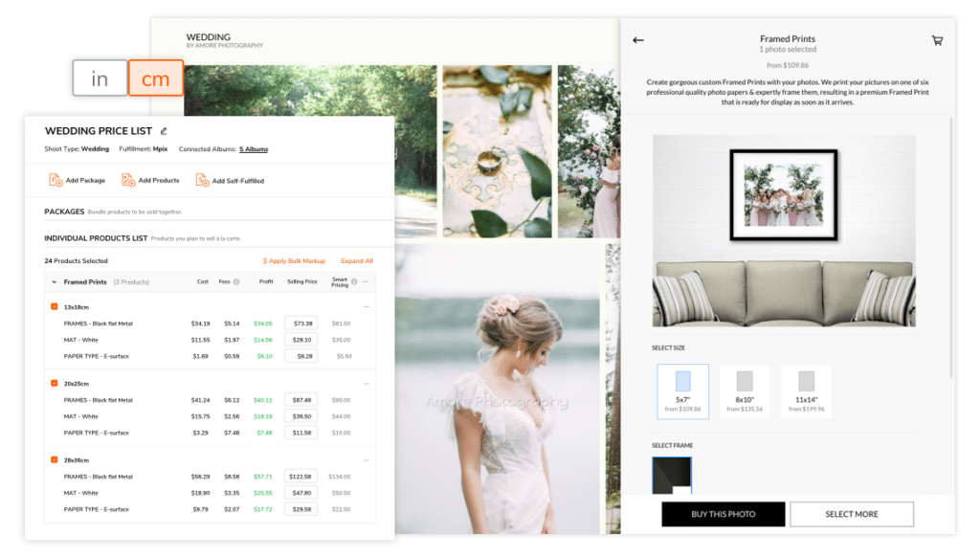Image resolution: width=980 pixels, height=559 pixels.
Task: Click the info icon next to Fees
Action: coord(235,282)
